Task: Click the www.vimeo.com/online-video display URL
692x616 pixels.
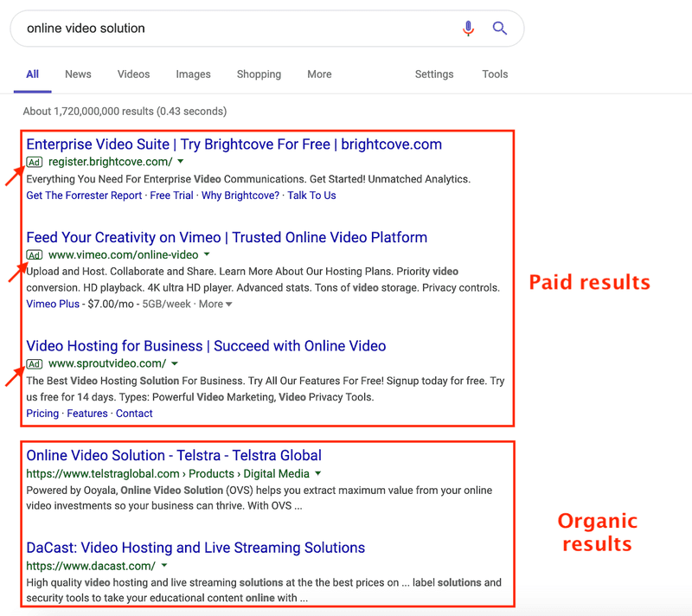Action: pyautogui.click(x=123, y=255)
